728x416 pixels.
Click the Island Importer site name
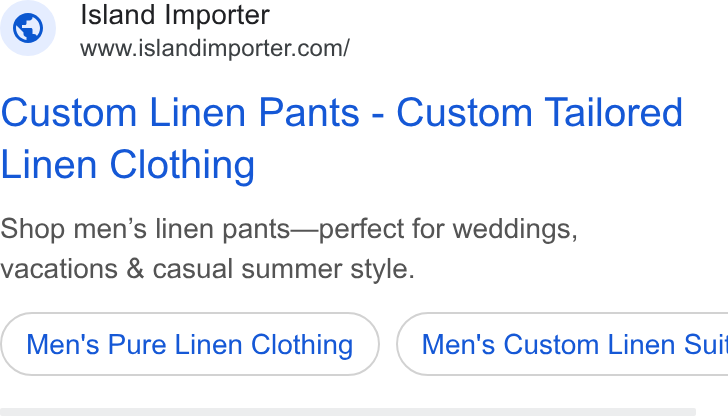pos(175,15)
